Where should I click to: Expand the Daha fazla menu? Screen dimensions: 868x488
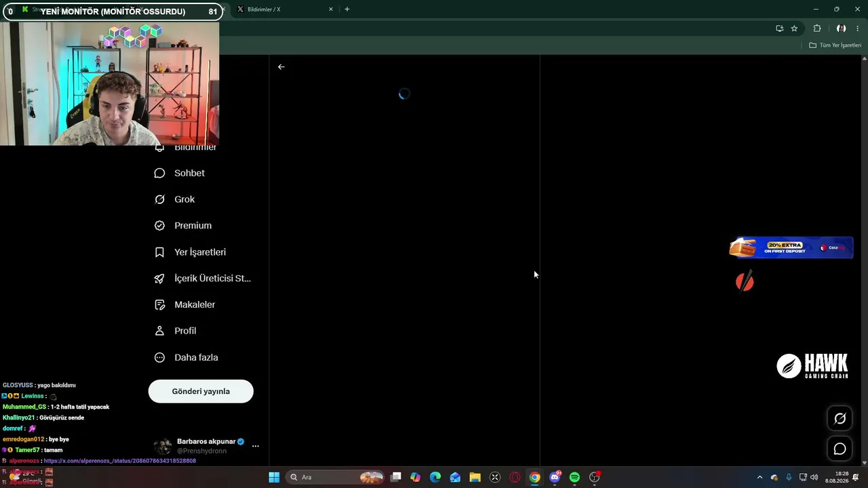(x=196, y=357)
